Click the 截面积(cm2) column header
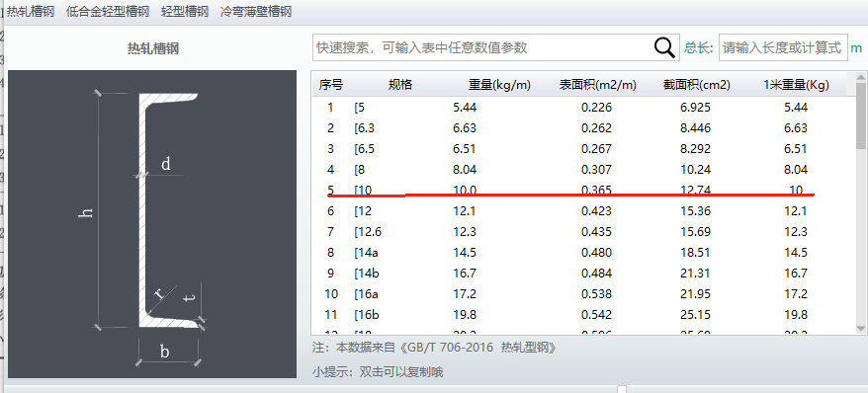Screen dimensions: 868x393 click(696, 85)
